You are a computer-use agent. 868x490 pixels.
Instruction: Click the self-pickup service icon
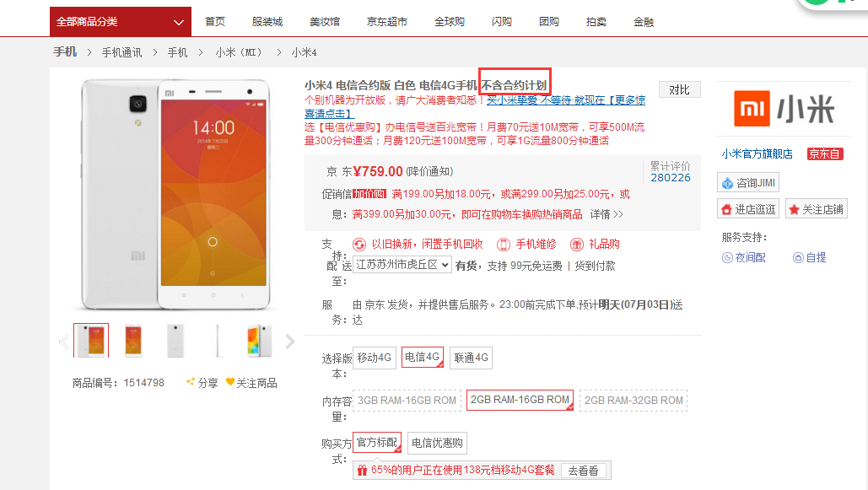pos(798,257)
